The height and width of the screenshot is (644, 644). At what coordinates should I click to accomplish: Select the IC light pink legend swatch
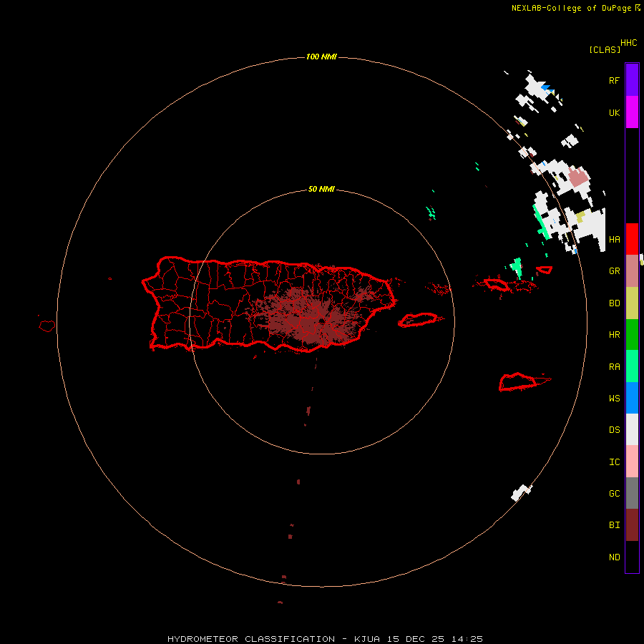632,462
